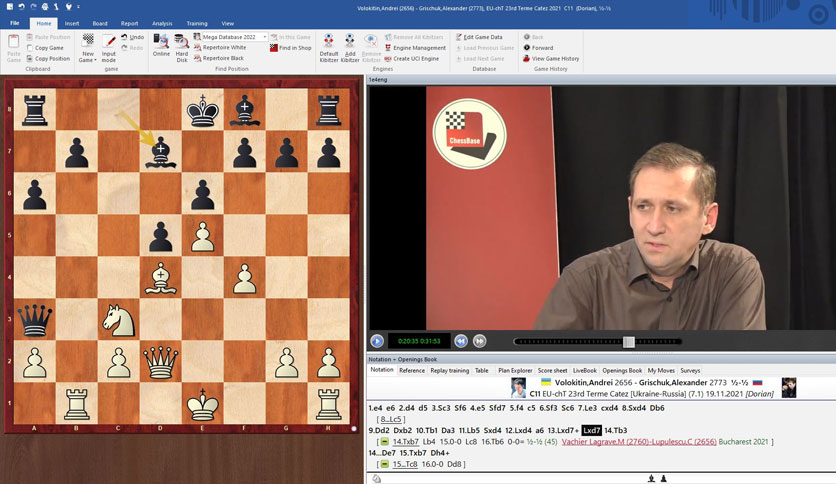Image resolution: width=836 pixels, height=484 pixels.
Task: Play the video with play button
Action: click(377, 341)
